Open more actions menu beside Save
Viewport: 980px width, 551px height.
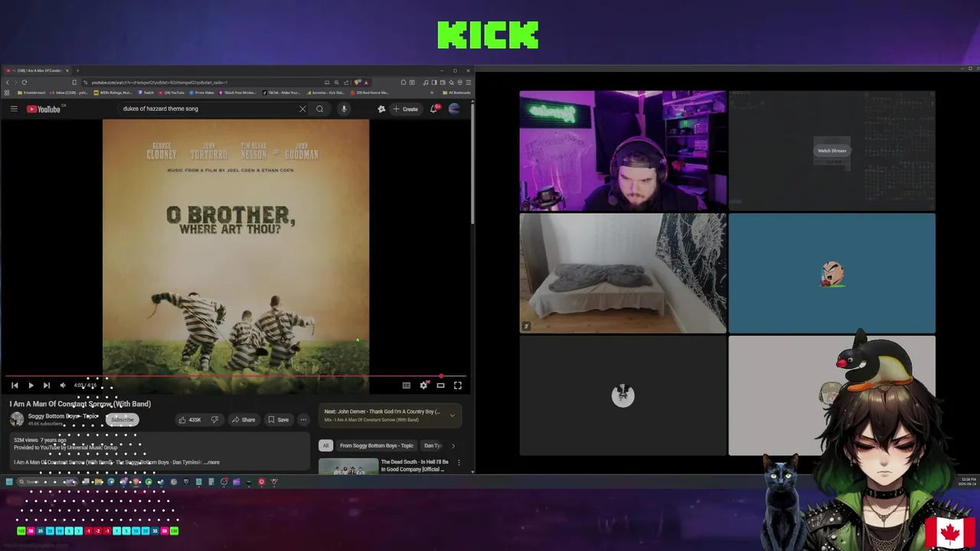(x=303, y=419)
